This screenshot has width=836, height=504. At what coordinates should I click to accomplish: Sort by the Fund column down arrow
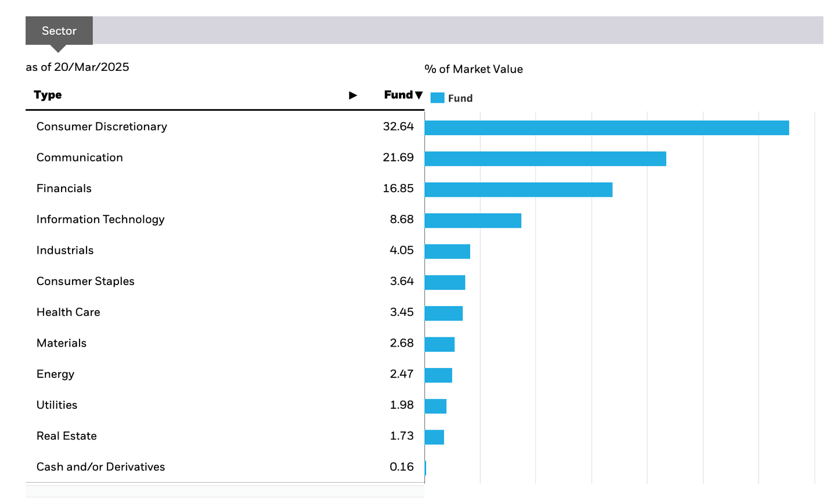[419, 95]
